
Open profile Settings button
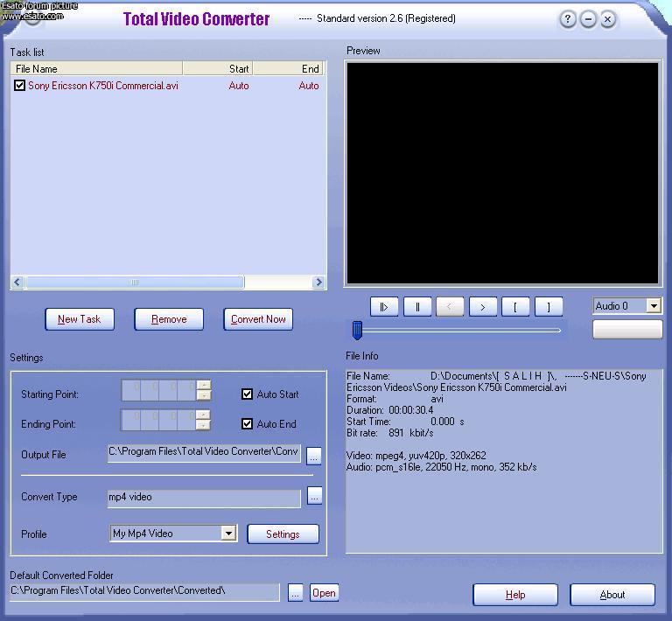(283, 534)
